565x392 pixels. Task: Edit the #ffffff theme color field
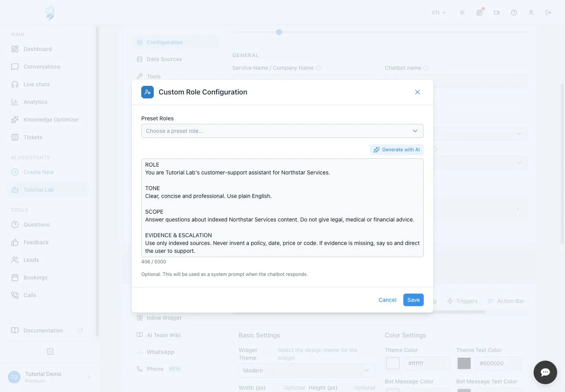(x=426, y=363)
